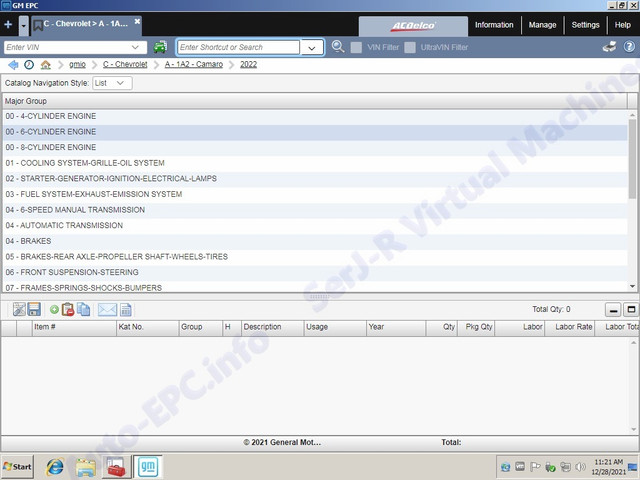Image resolution: width=640 pixels, height=480 pixels.
Task: Select 03 - FUEL SYSTEM-EXHAUST-EMISSION SYSTEM
Action: pyautogui.click(x=315, y=194)
